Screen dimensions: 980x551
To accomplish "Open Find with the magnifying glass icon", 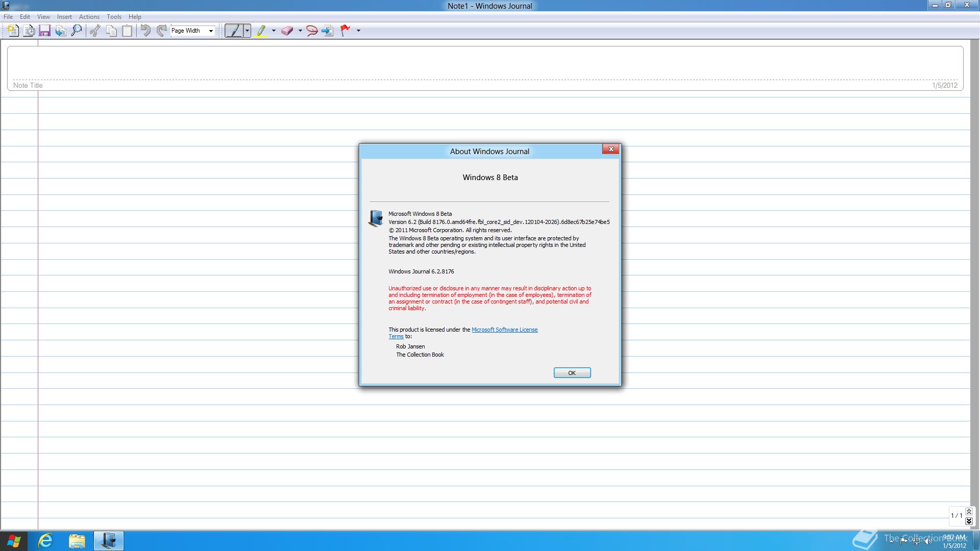I will coord(77,31).
